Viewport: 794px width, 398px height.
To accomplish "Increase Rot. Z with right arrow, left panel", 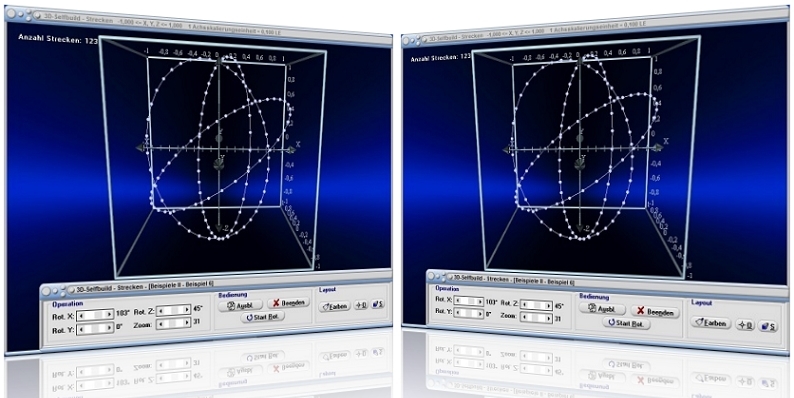I will [187, 309].
